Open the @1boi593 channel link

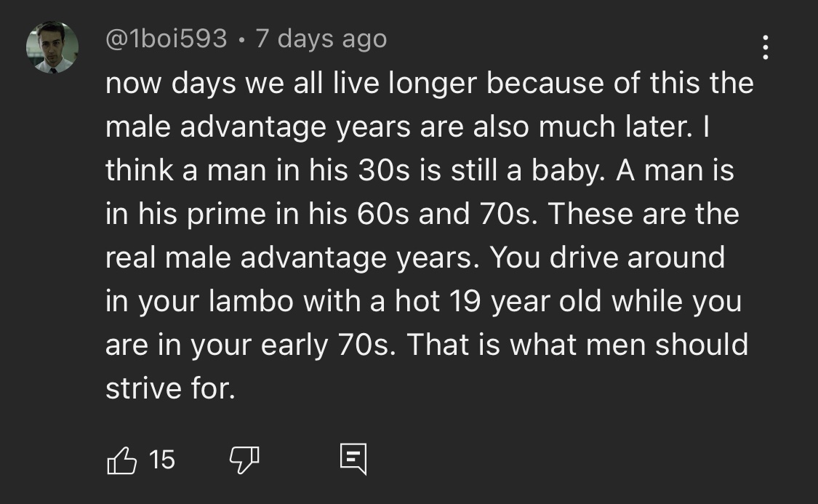pyautogui.click(x=167, y=39)
